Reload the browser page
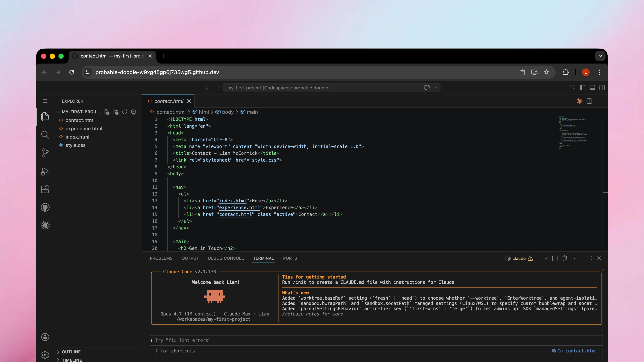644x362 pixels. [72, 72]
